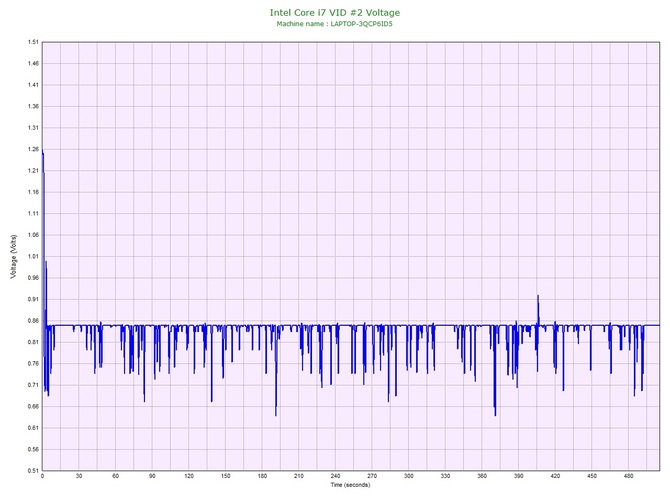Click the 240 tick on time axis

coord(335,476)
